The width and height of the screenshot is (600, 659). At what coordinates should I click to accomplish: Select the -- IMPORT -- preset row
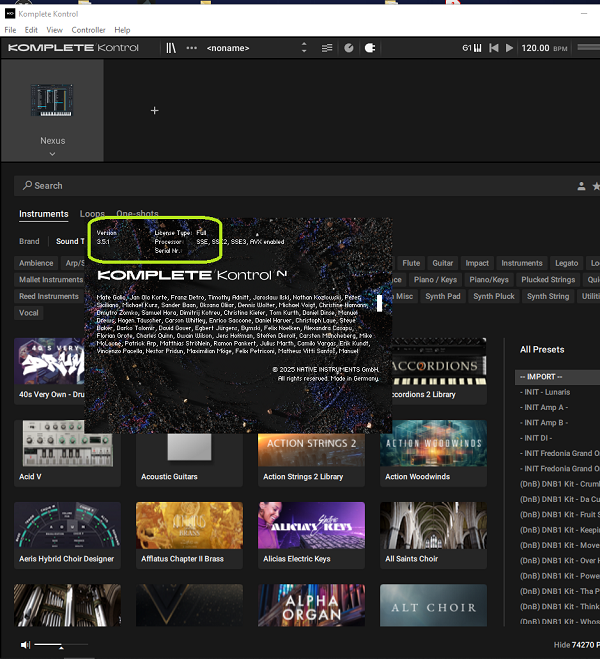557,377
